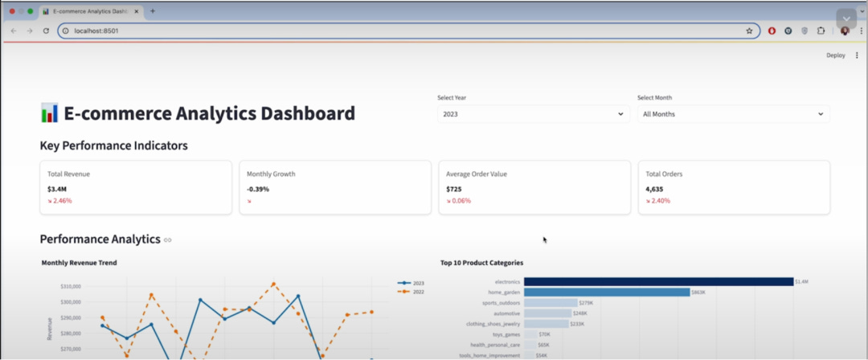This screenshot has width=868, height=360.
Task: Close the E-commerce Analytics Dashboard tab
Action: point(137,11)
